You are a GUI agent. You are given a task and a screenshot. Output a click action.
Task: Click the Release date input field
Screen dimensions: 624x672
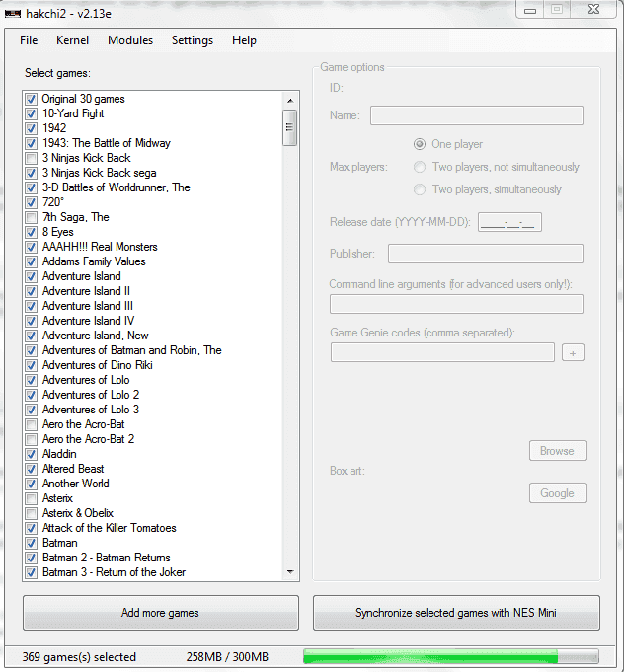(x=509, y=222)
